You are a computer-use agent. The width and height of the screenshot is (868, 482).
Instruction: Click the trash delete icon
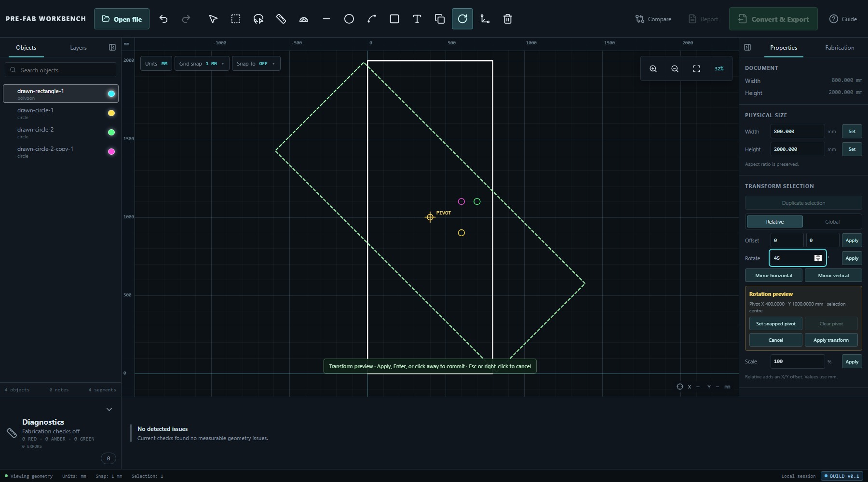[x=508, y=19]
